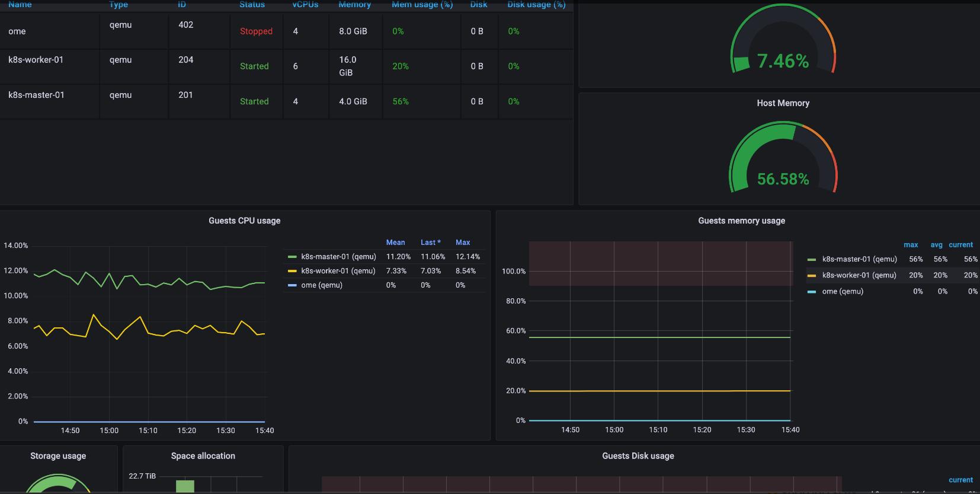Click the 16.0 GiB memory cell
Viewport: 980px width, 494px height.
pyautogui.click(x=348, y=66)
